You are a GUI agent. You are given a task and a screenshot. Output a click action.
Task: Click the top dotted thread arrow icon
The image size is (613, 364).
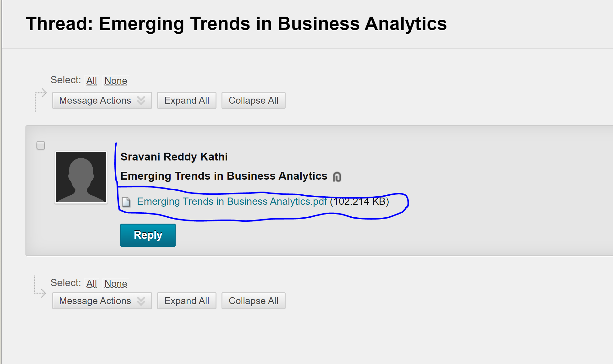pyautogui.click(x=40, y=100)
